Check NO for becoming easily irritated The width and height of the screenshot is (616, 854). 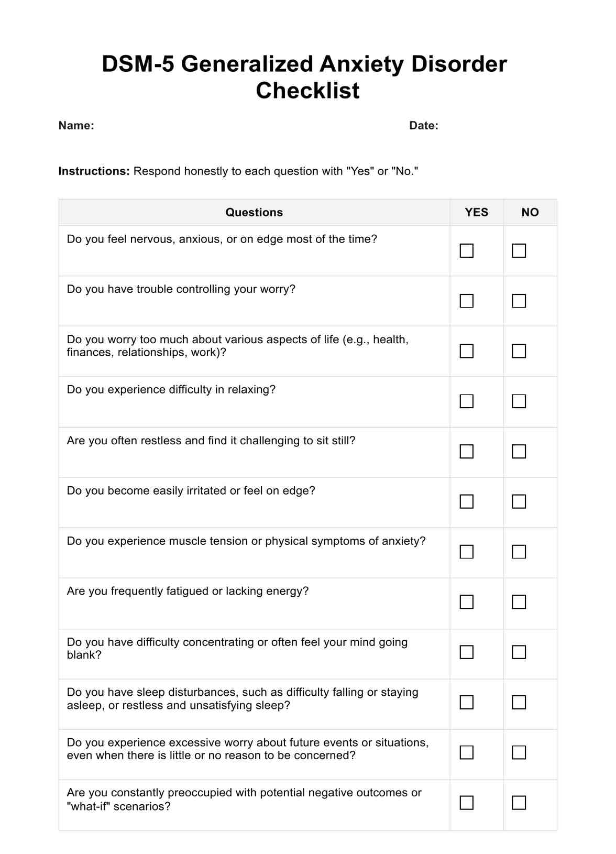(519, 501)
